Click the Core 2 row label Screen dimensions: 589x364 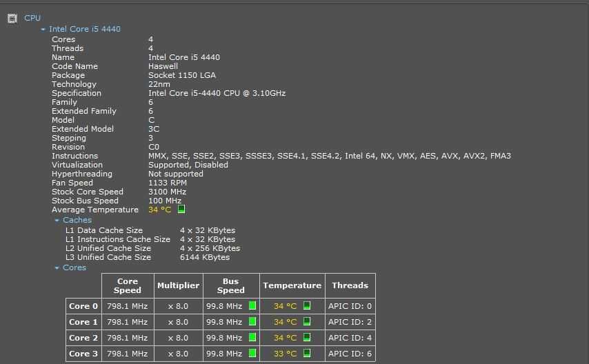pyautogui.click(x=83, y=338)
